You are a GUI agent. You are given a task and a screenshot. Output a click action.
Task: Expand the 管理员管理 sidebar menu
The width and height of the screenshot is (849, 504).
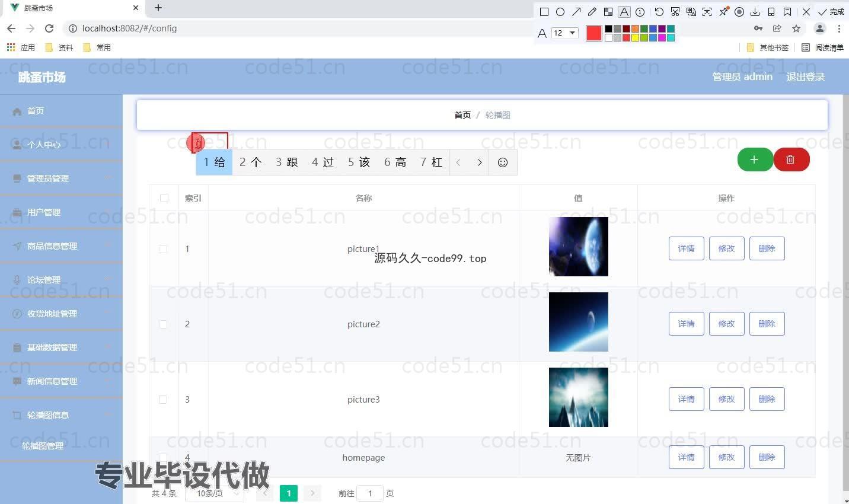click(61, 178)
